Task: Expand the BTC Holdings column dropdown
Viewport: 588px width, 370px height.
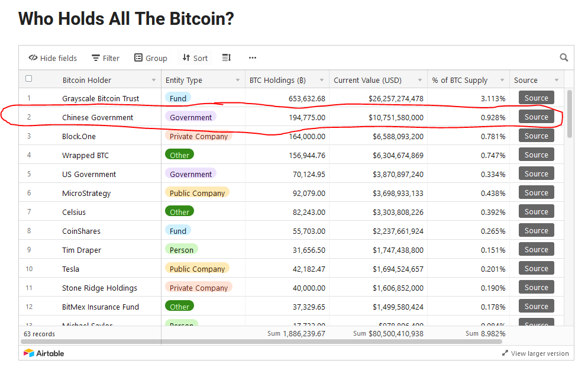Action: (x=322, y=81)
